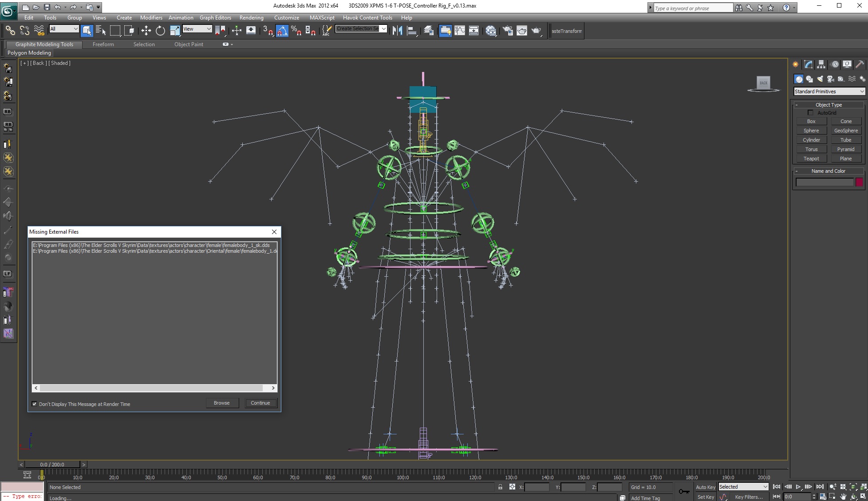The width and height of the screenshot is (868, 501).
Task: Click the Render Production teapot icon
Action: [x=537, y=30]
